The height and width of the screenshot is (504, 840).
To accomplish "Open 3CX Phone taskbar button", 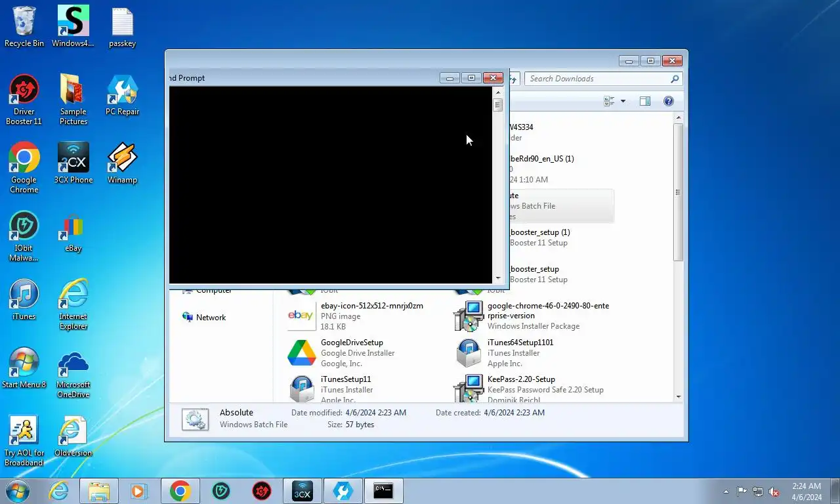I will [303, 491].
